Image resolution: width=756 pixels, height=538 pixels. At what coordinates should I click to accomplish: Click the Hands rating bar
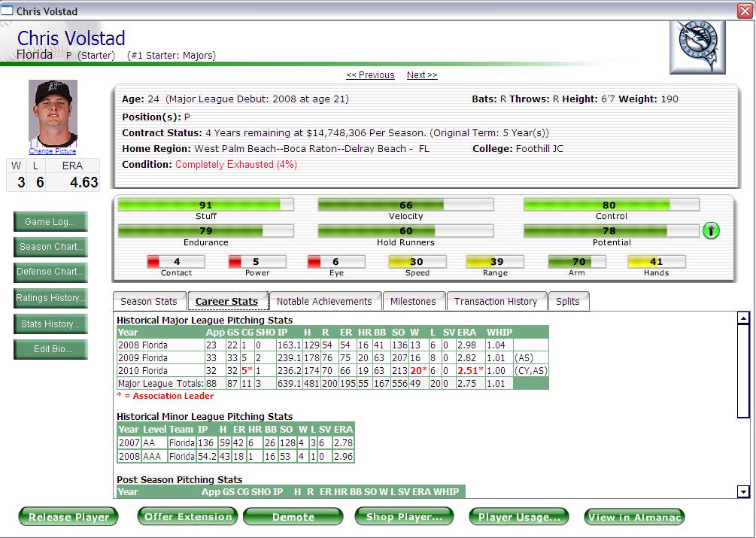657,262
